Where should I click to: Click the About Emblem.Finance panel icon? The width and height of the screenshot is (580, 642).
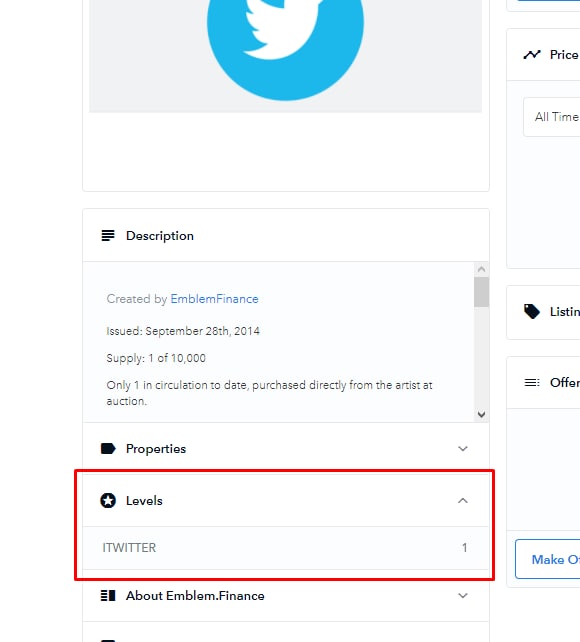pos(108,595)
